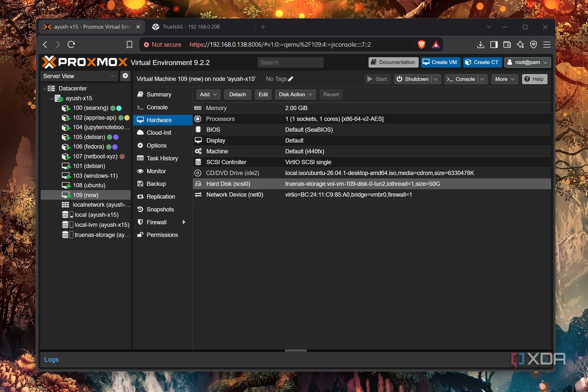
Task: Open the Leo AI sparkle icon
Action: point(520,45)
